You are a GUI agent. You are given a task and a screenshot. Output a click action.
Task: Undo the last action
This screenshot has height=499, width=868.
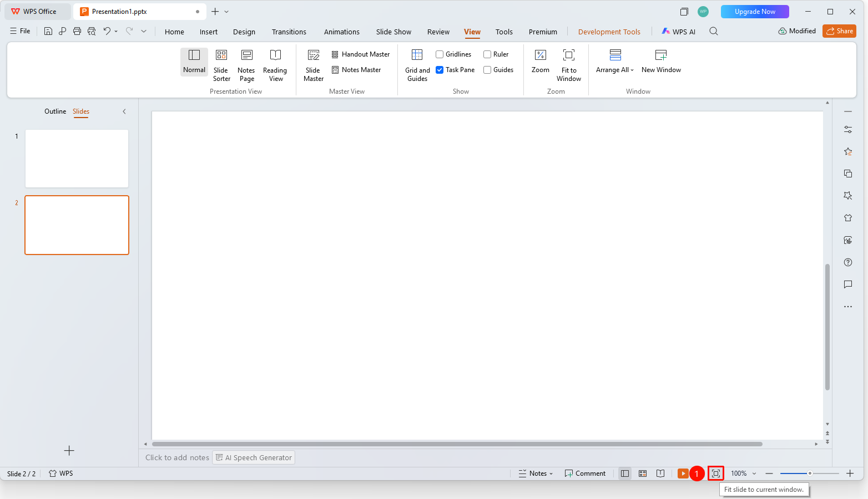click(x=107, y=31)
